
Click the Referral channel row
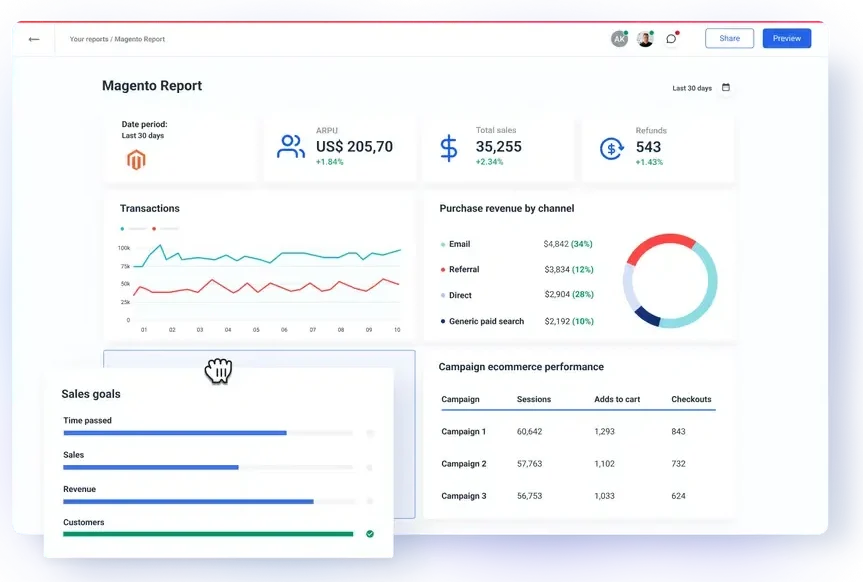pyautogui.click(x=517, y=269)
